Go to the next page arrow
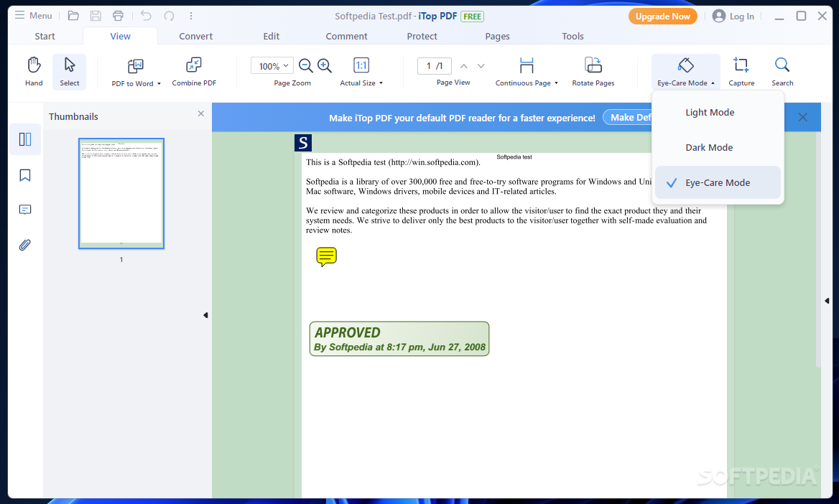 [x=481, y=66]
